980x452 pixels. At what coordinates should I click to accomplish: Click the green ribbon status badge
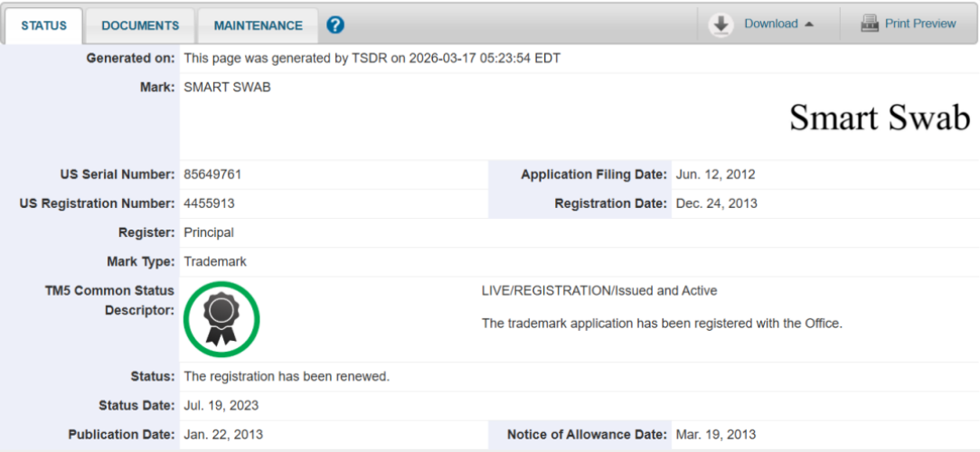[x=221, y=319]
